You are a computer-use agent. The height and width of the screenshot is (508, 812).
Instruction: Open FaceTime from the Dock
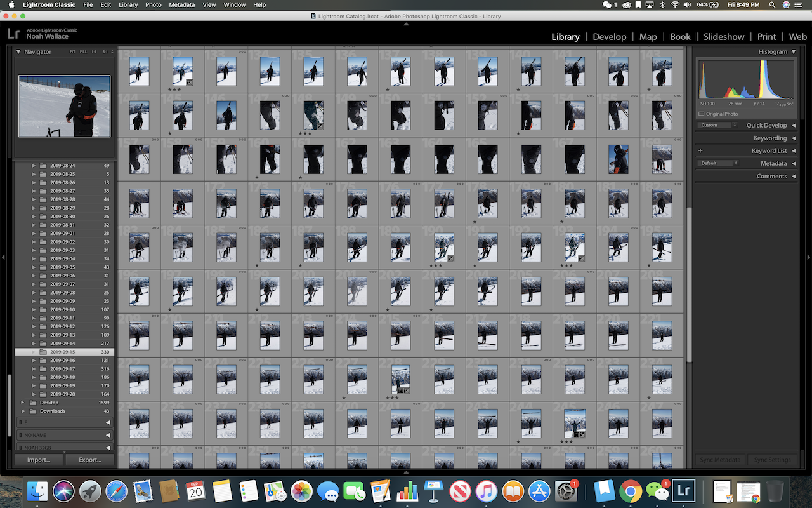(354, 491)
